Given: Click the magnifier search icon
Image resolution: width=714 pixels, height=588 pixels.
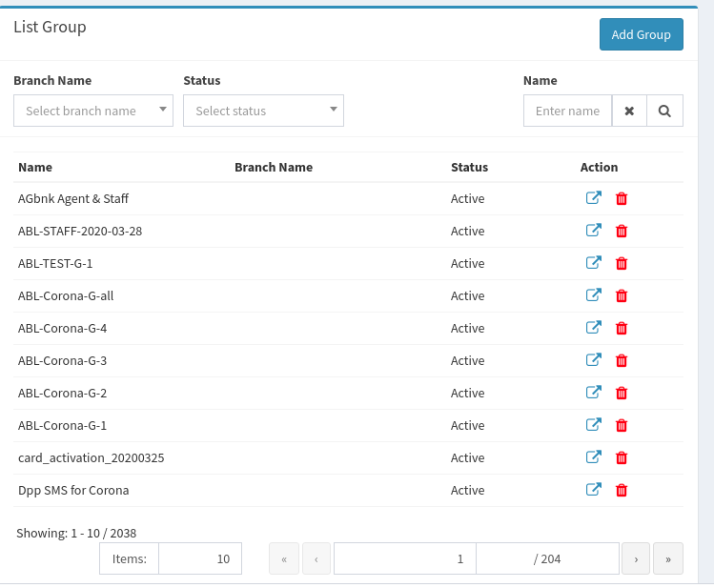Looking at the screenshot, I should point(664,111).
